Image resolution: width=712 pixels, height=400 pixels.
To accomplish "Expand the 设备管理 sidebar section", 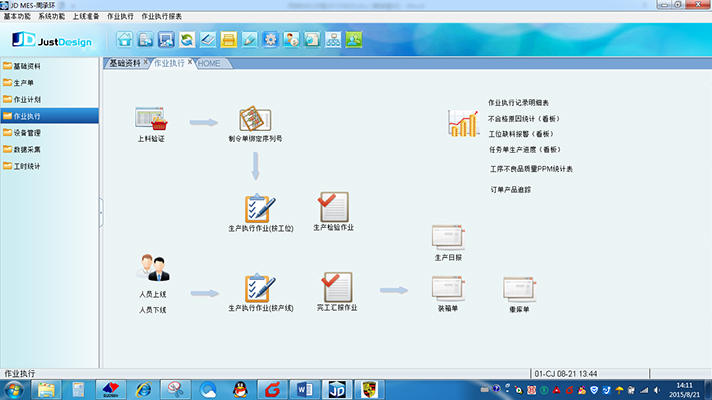I will click(x=49, y=132).
